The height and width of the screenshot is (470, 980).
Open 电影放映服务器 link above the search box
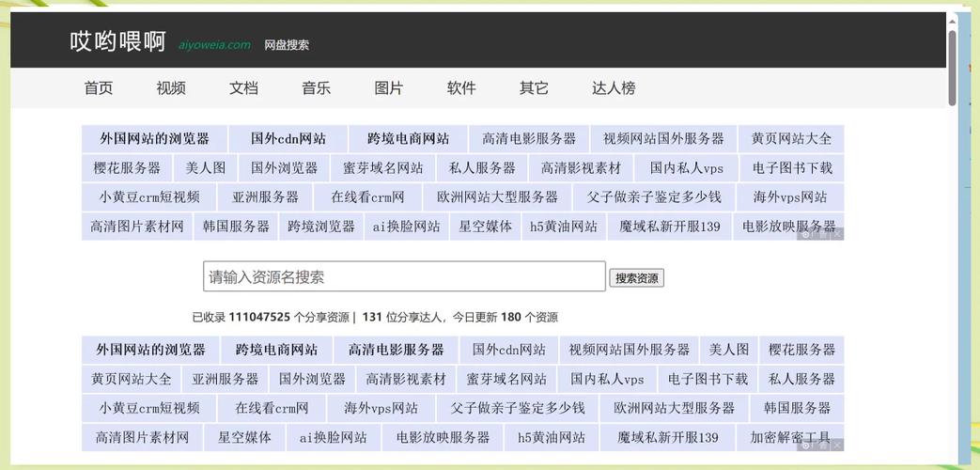[x=788, y=227]
